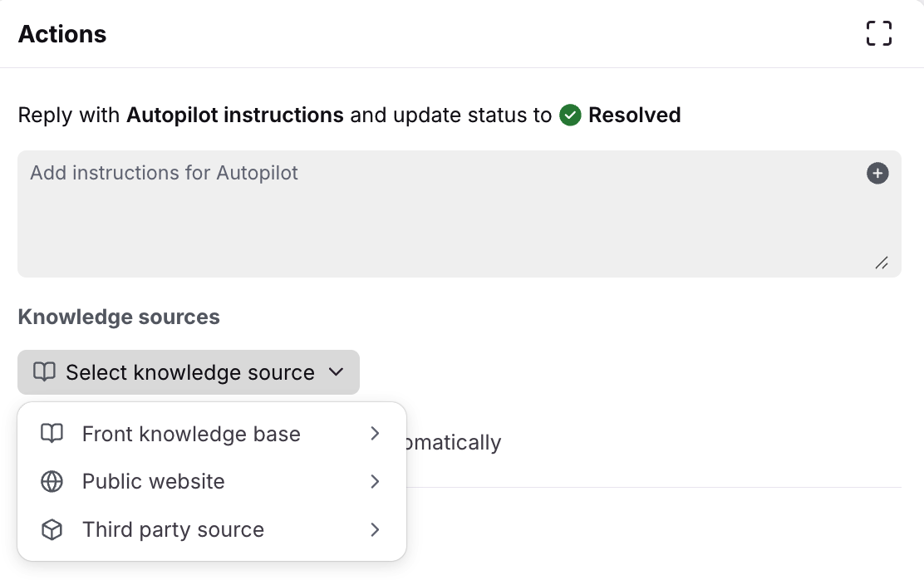Image resolution: width=924 pixels, height=580 pixels.
Task: Click the book icon in Select knowledge source
Action: click(44, 372)
